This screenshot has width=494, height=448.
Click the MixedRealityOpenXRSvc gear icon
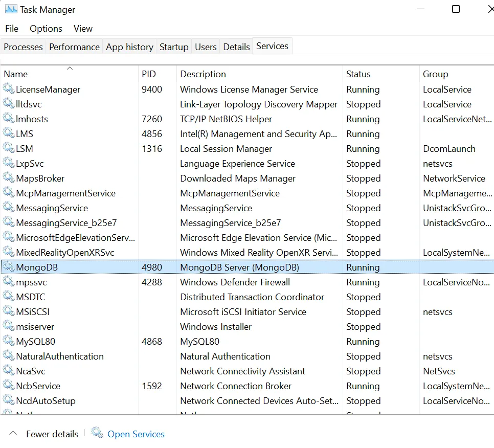pyautogui.click(x=9, y=252)
